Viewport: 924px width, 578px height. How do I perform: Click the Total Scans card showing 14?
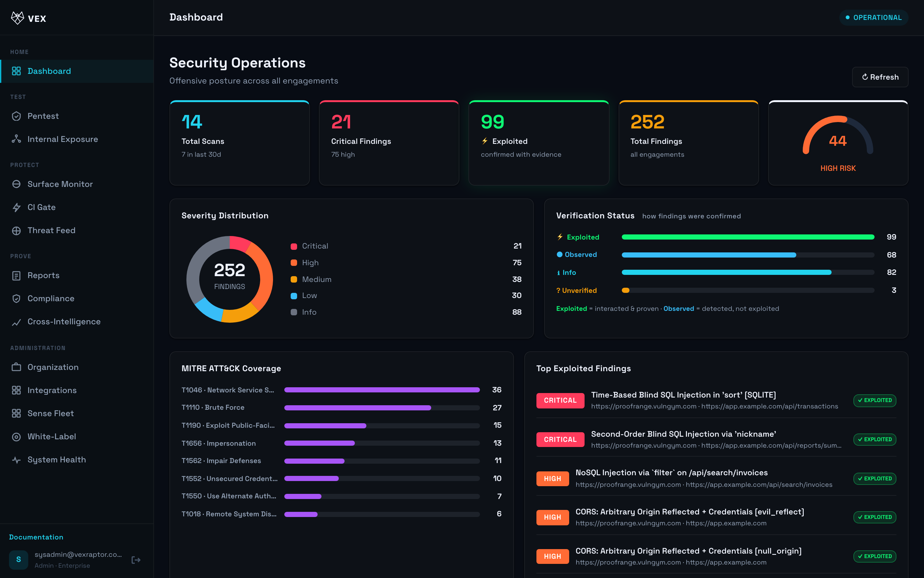coord(239,143)
